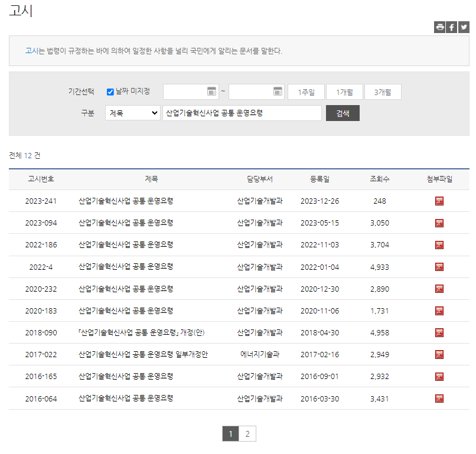Click the 전체 12 건 result count
476x454 pixels.
click(x=25, y=155)
